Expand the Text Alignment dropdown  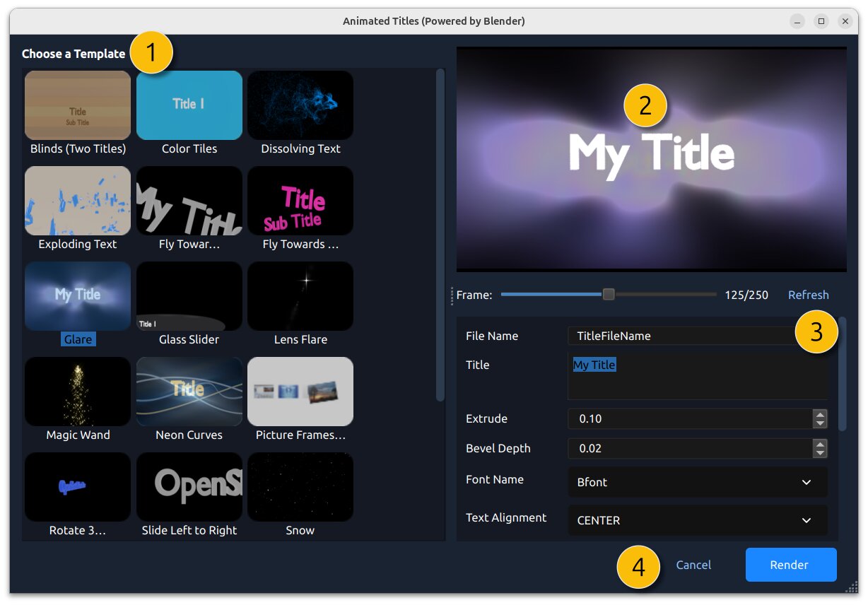(x=698, y=520)
